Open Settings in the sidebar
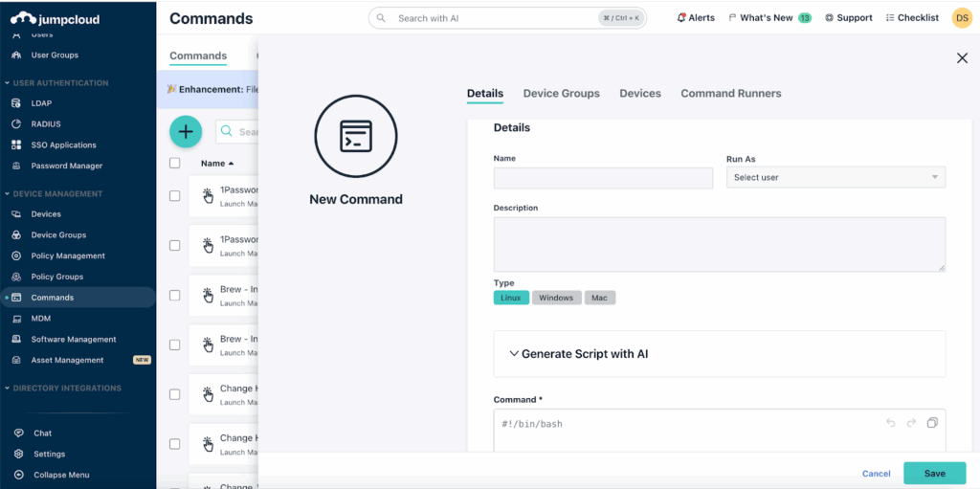The image size is (980, 489). pyautogui.click(x=49, y=455)
